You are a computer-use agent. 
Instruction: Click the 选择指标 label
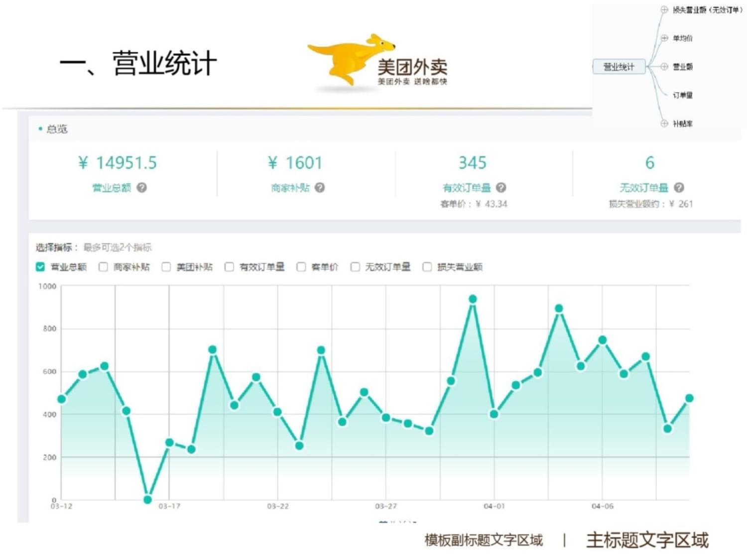(x=57, y=247)
